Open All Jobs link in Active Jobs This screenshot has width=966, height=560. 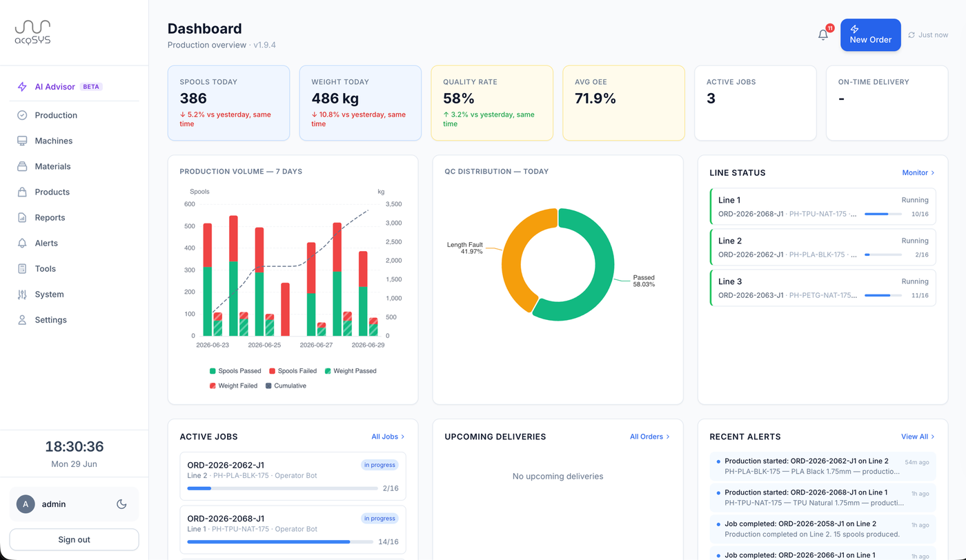click(x=388, y=437)
